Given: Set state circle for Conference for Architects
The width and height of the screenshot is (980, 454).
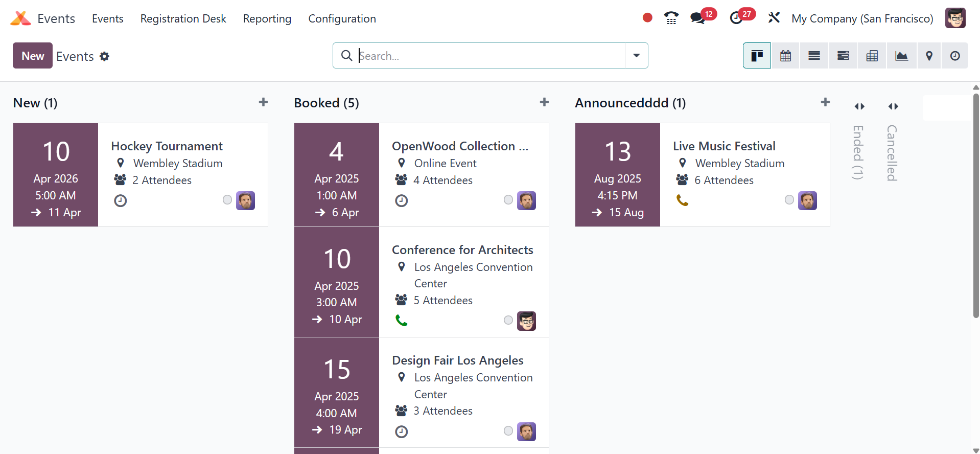Looking at the screenshot, I should point(508,320).
